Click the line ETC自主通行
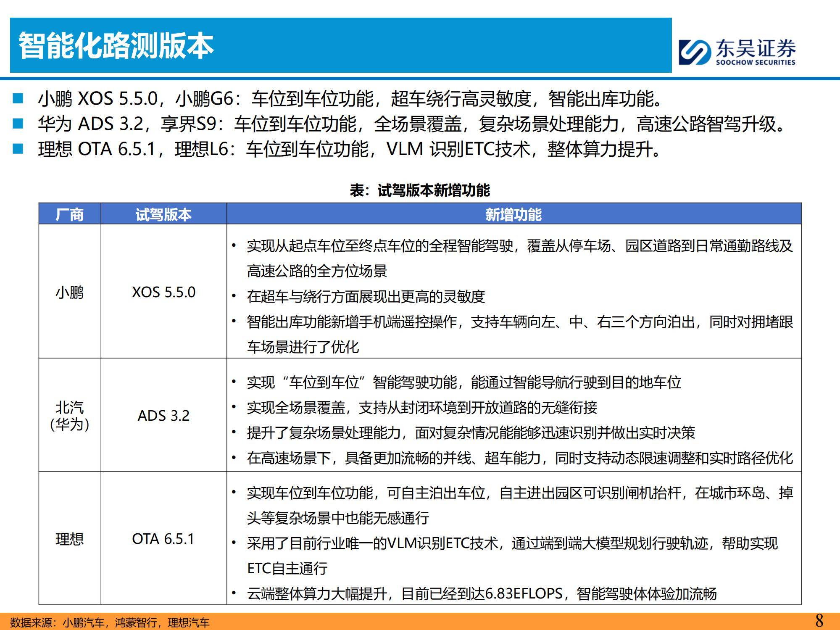 287,569
